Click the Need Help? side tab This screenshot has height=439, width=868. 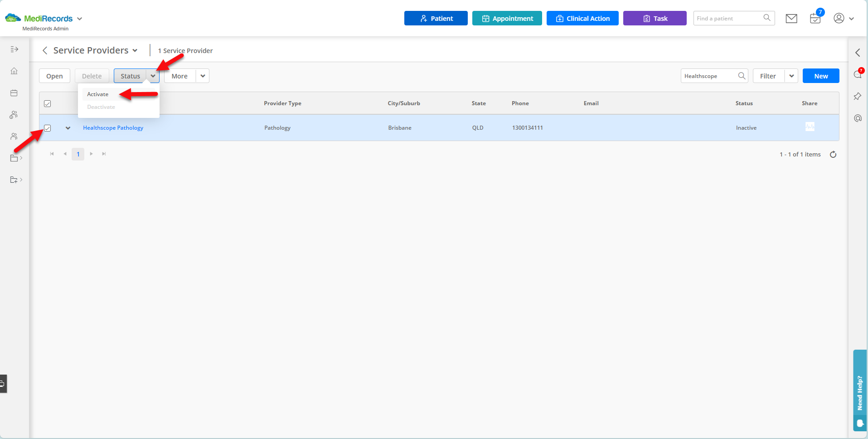[860, 390]
